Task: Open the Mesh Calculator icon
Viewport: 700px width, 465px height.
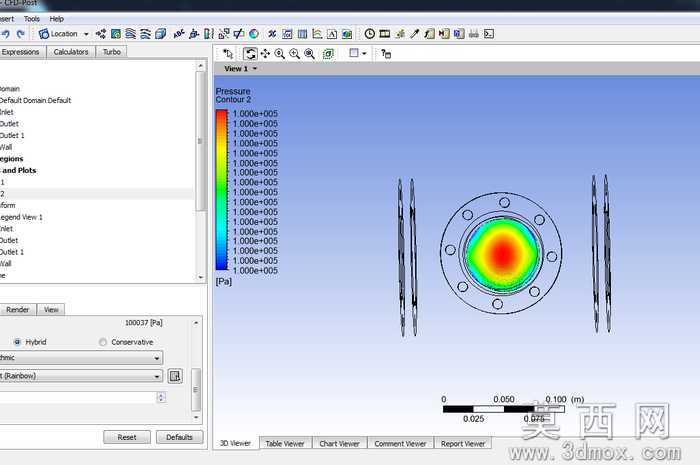Action: click(458, 34)
